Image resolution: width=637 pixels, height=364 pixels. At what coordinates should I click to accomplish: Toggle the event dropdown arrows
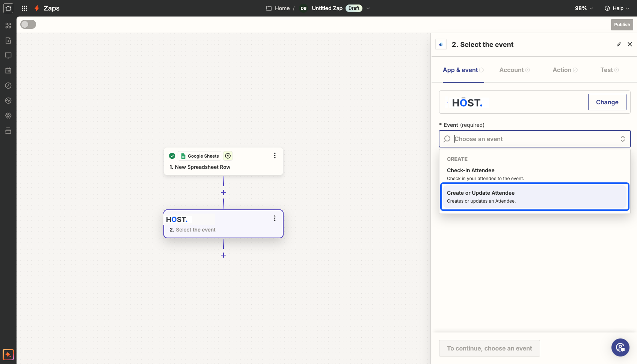(623, 139)
